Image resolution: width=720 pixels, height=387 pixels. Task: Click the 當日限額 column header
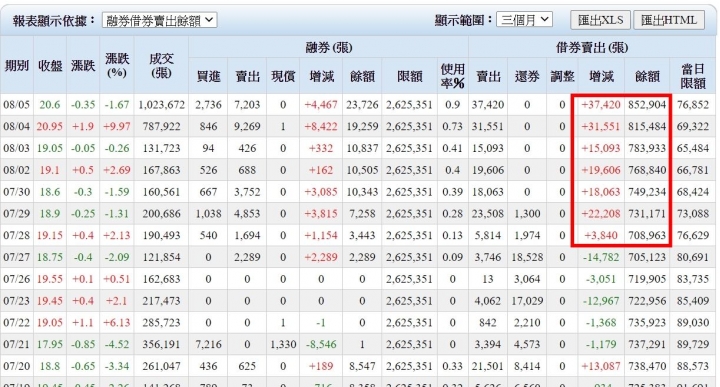tap(692, 76)
